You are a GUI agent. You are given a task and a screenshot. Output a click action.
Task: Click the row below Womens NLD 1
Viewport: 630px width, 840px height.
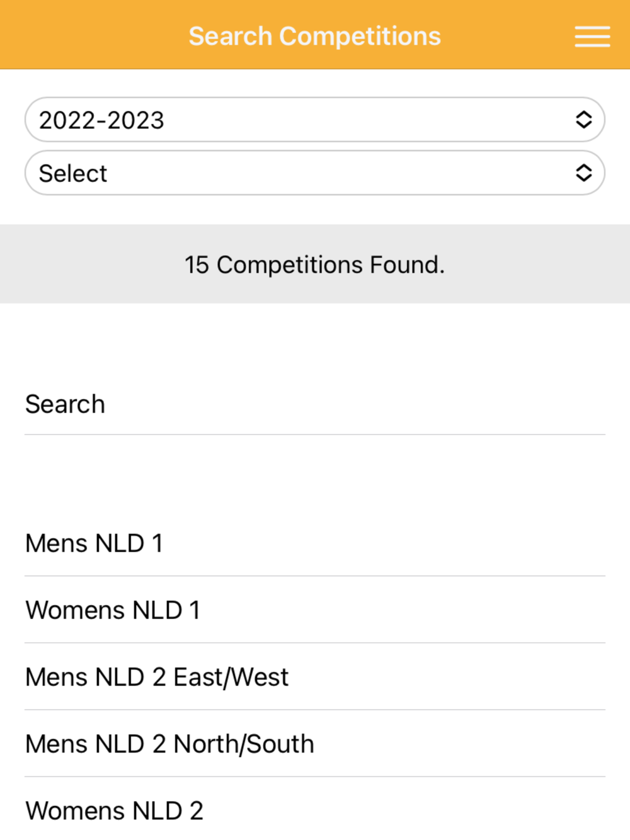pyautogui.click(x=315, y=677)
